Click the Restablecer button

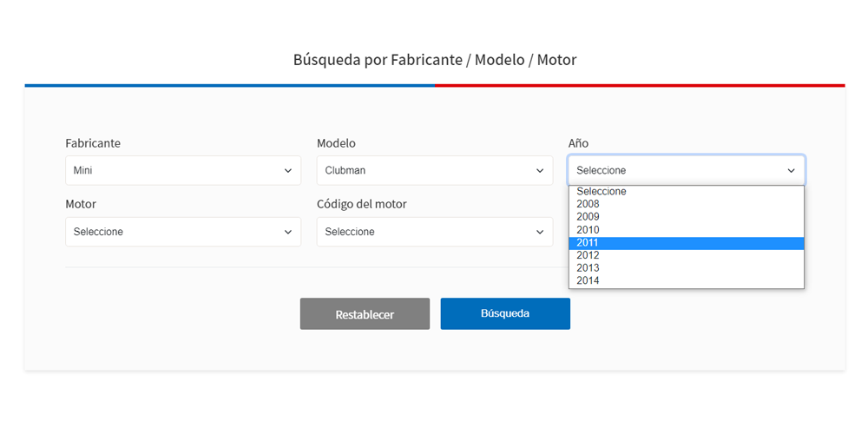coord(365,314)
